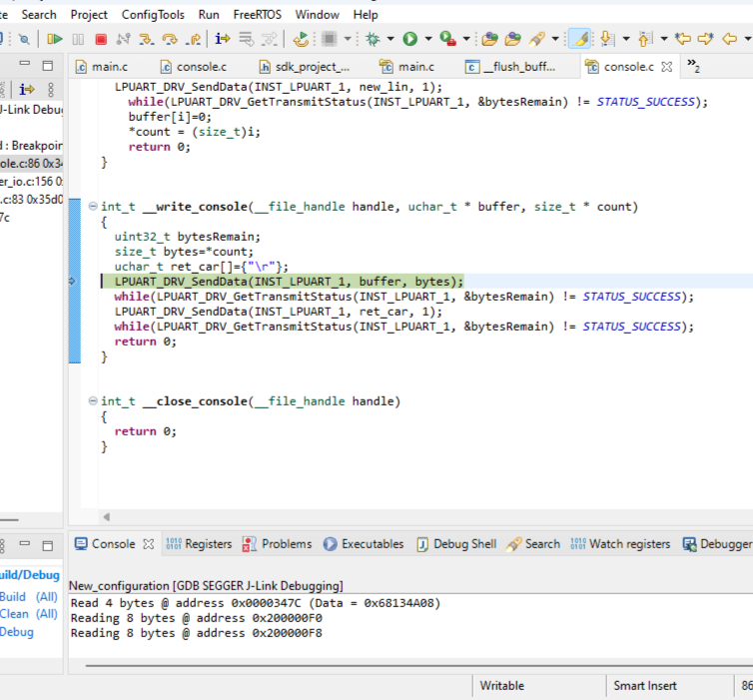Open the bottom Search view tab
The image size is (753, 700).
(533, 544)
